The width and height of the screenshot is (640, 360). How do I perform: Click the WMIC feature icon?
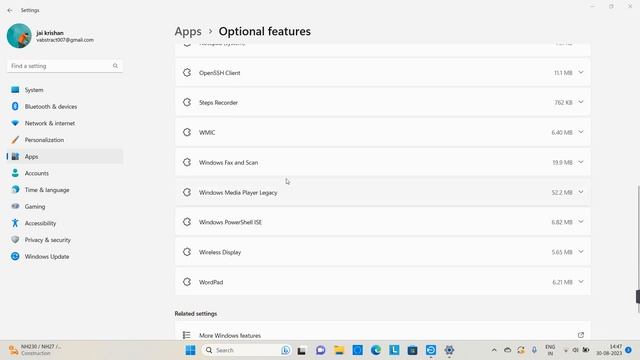coord(187,132)
